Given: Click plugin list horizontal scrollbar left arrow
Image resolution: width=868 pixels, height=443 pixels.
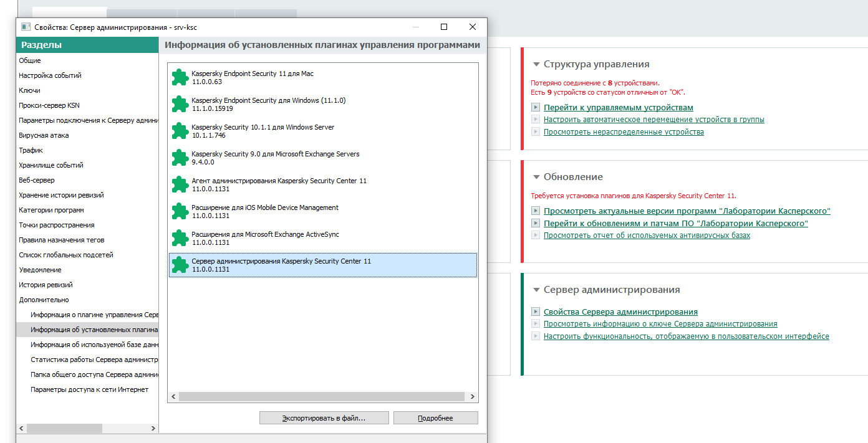Looking at the screenshot, I should (174, 396).
